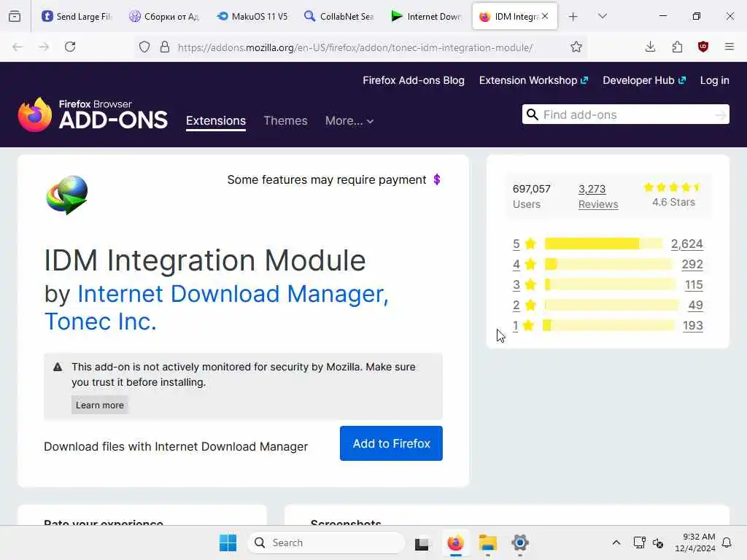Filter reviews by 1 star bar

[x=608, y=326]
